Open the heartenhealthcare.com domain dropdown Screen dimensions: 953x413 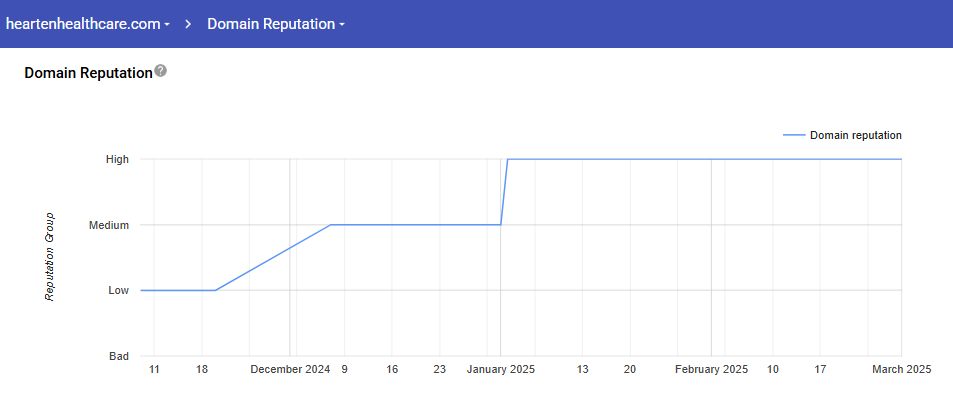tap(88, 24)
